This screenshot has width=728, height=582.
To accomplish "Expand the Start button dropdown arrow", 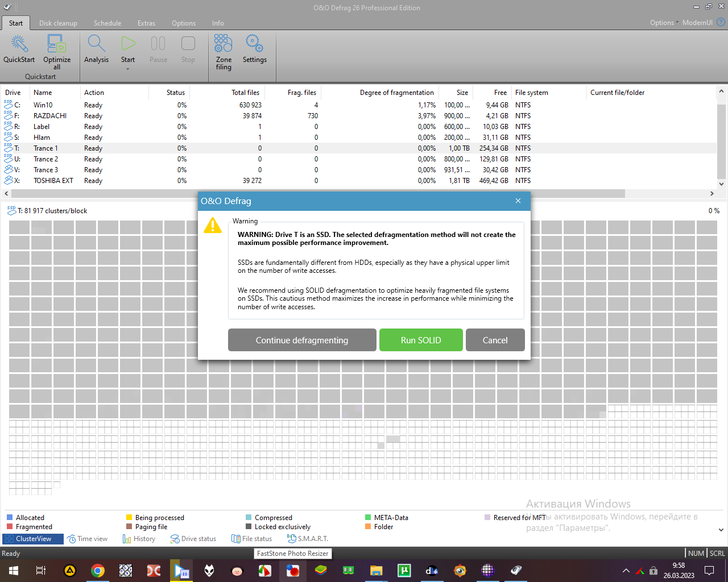I will coord(128,69).
